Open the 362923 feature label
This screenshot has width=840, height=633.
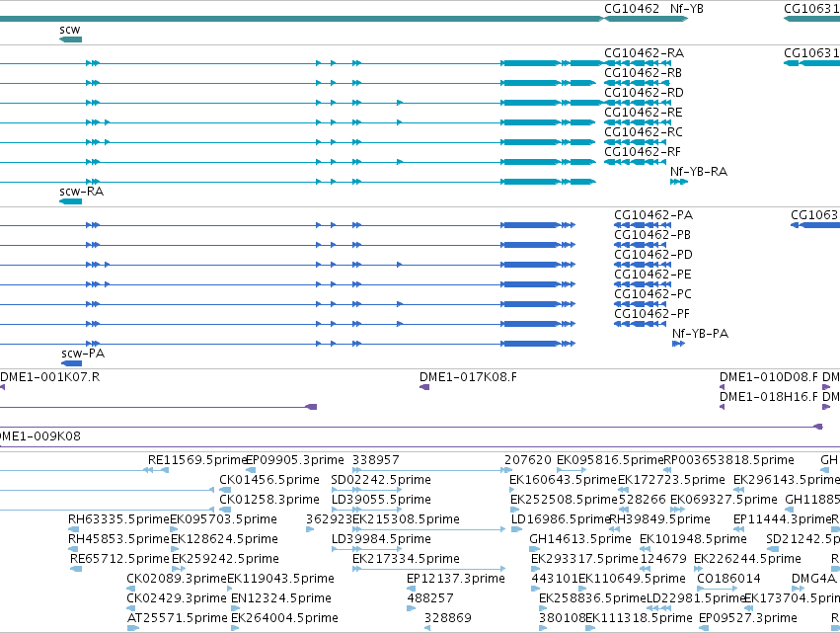pos(329,519)
